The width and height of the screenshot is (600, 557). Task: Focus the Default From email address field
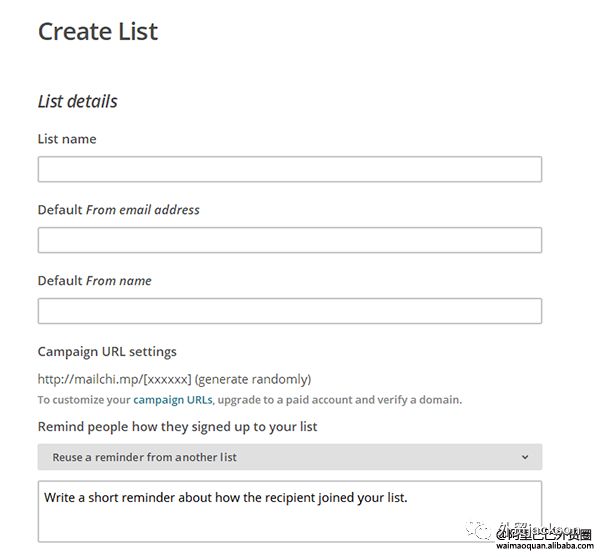coord(289,240)
